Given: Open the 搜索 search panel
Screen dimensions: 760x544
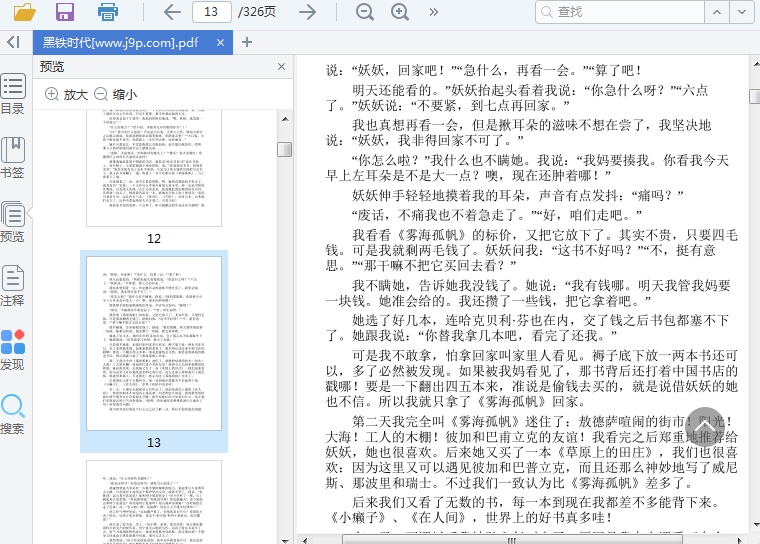Looking at the screenshot, I should (x=13, y=414).
